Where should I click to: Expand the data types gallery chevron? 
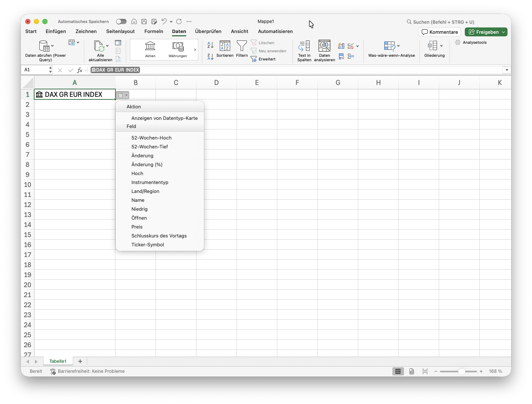195,50
